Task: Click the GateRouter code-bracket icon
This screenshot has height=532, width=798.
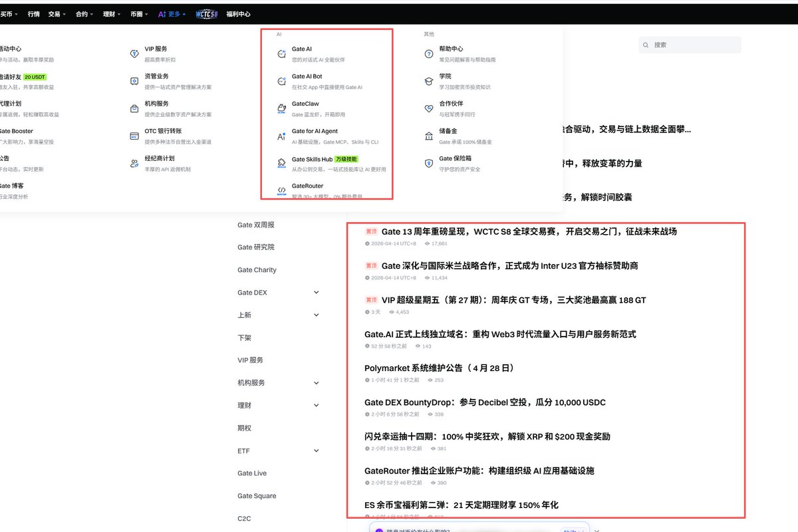Action: (281, 191)
